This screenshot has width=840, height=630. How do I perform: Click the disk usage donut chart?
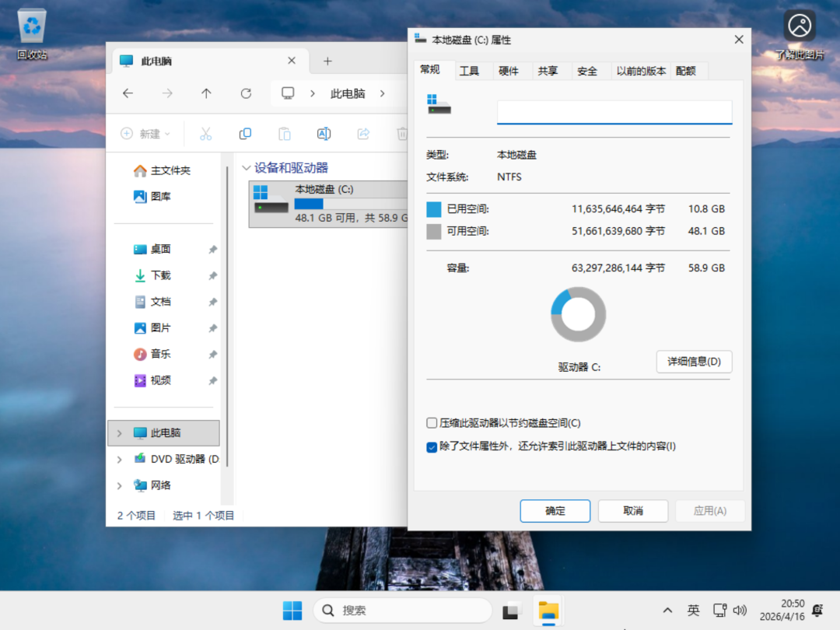(578, 314)
